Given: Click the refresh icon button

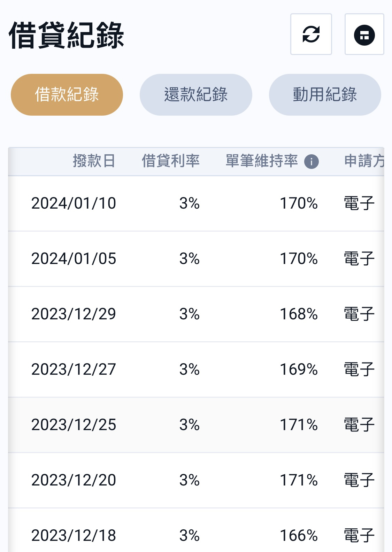Looking at the screenshot, I should [311, 34].
